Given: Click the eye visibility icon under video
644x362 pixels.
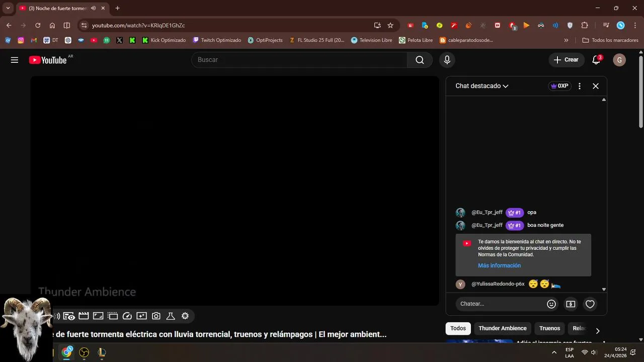Looking at the screenshot, I should (x=69, y=316).
